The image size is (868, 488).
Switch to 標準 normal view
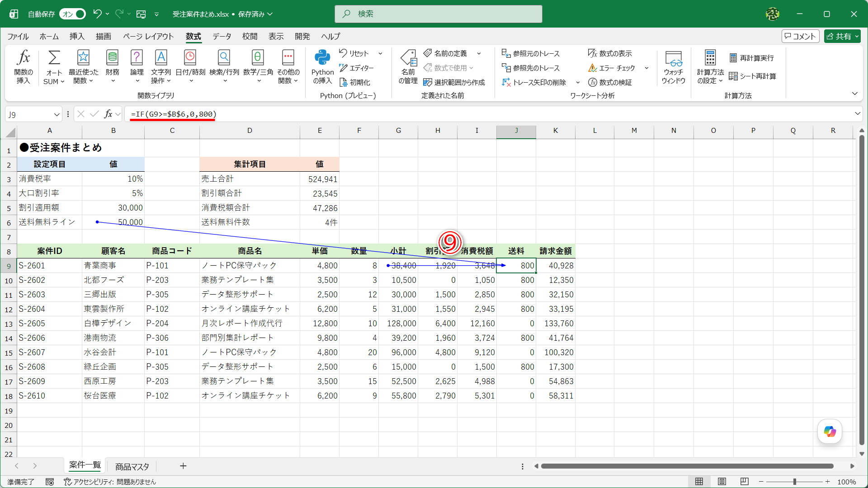(x=699, y=482)
